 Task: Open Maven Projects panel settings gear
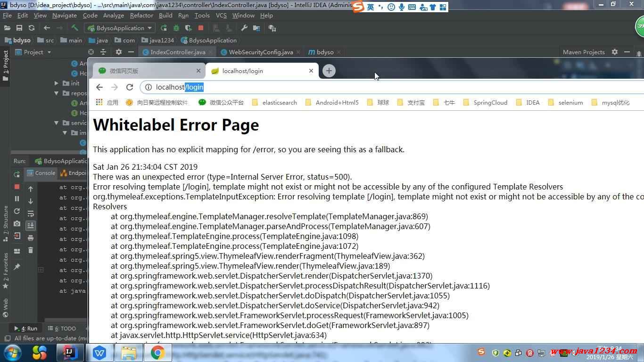(614, 52)
